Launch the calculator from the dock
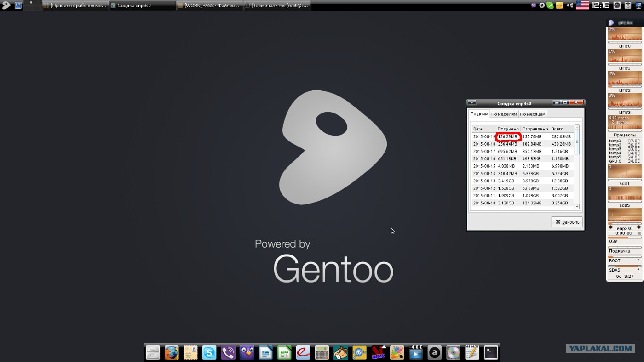This screenshot has width=644, height=362. coord(322,353)
